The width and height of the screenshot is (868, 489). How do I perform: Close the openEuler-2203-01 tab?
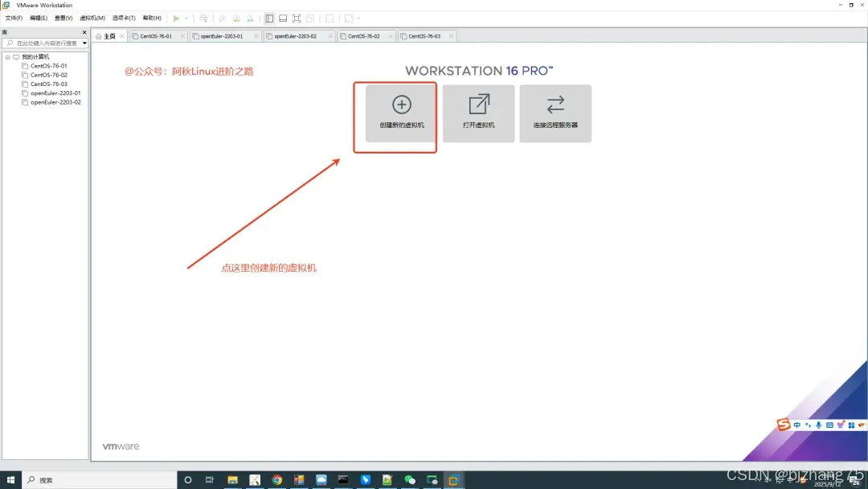click(256, 36)
